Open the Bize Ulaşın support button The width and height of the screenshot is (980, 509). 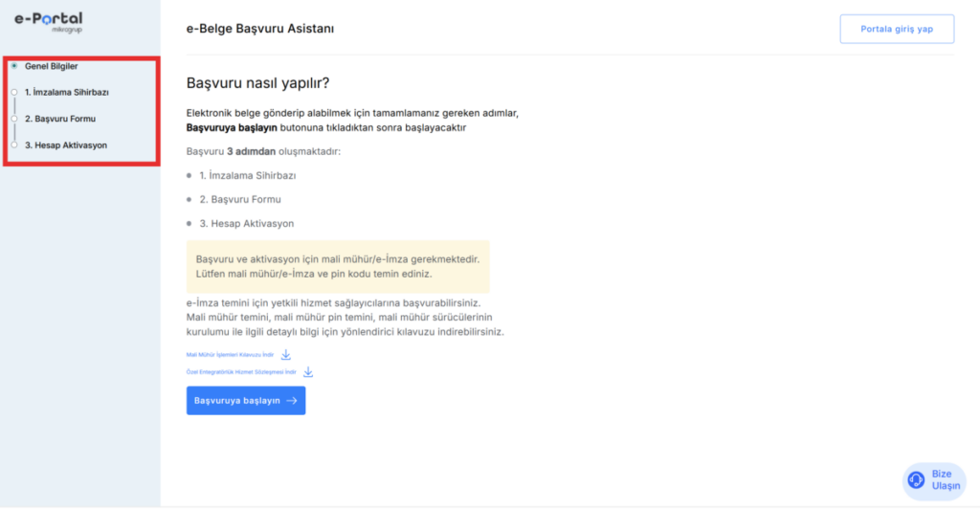(934, 480)
